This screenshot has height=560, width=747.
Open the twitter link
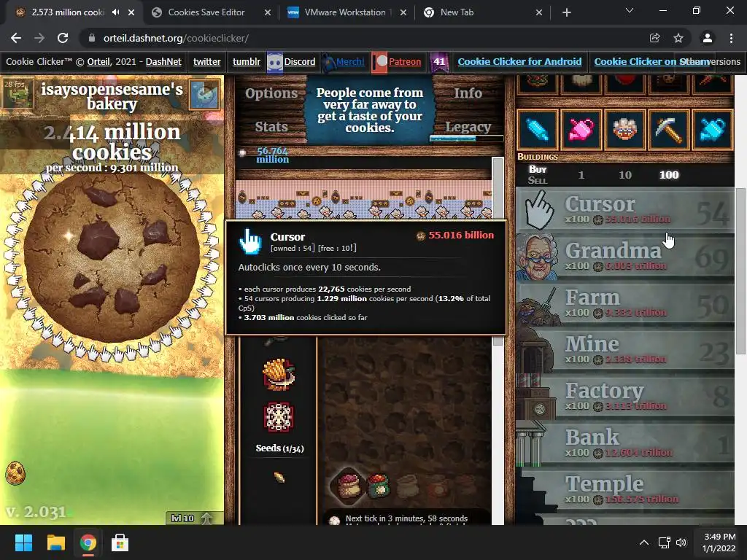206,62
